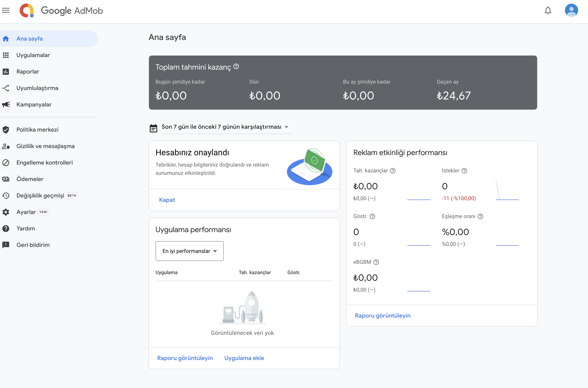This screenshot has height=388, width=588.
Task: Open the En iyi performanslar dropdown
Action: coord(190,251)
